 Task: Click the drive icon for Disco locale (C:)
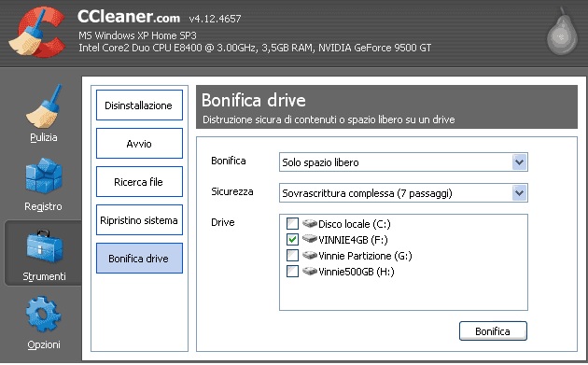point(310,224)
